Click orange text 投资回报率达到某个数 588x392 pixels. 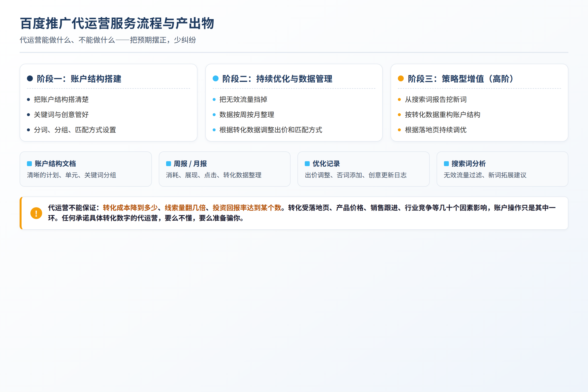[247, 208]
